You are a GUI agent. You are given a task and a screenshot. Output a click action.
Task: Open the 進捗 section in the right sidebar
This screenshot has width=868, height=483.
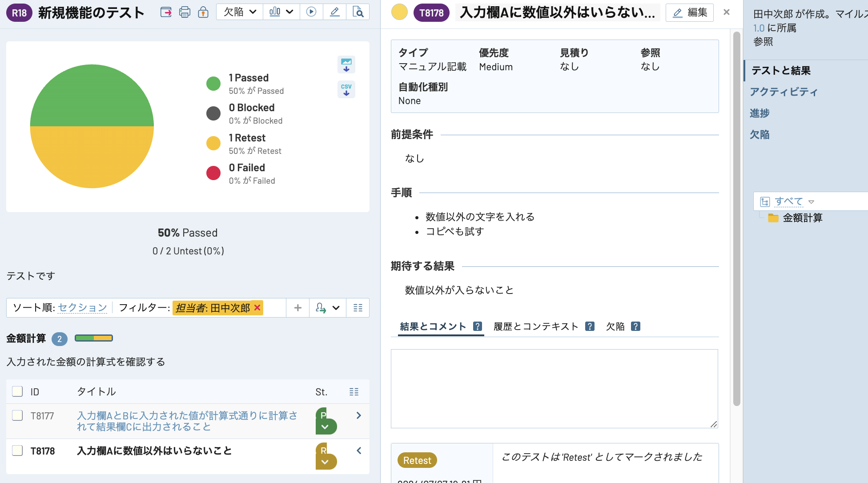click(x=760, y=113)
